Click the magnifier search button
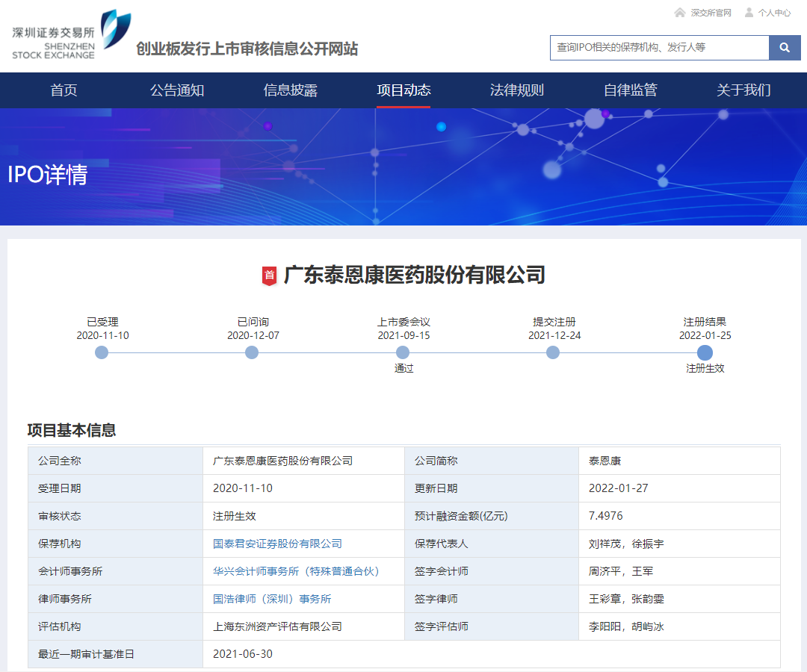 tap(785, 48)
